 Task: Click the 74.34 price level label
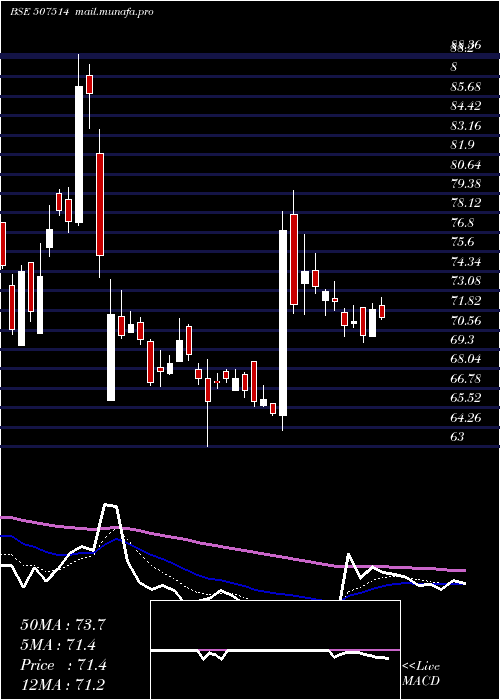[466, 262]
